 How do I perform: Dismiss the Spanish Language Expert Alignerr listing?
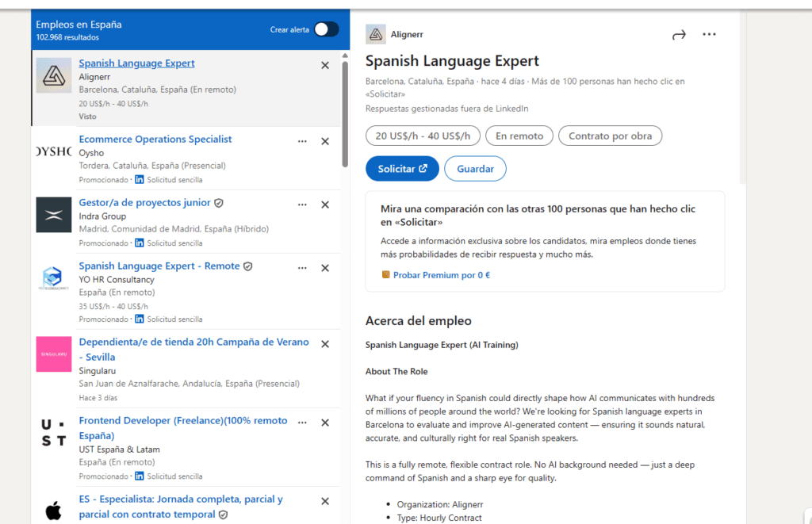click(325, 65)
